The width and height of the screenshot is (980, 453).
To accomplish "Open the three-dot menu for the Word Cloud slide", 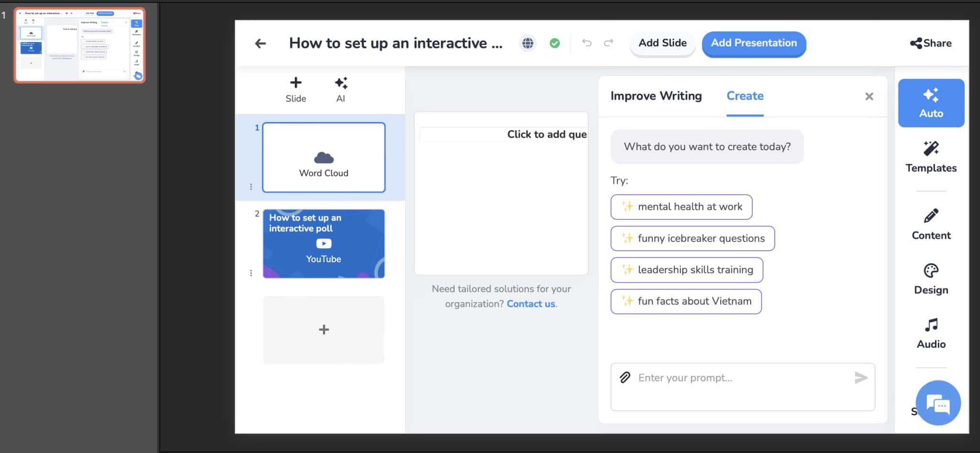I will 251,186.
